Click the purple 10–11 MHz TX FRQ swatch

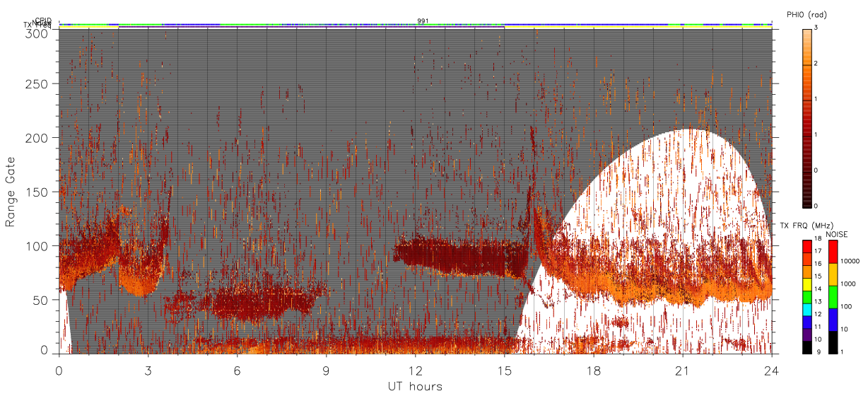point(807,335)
